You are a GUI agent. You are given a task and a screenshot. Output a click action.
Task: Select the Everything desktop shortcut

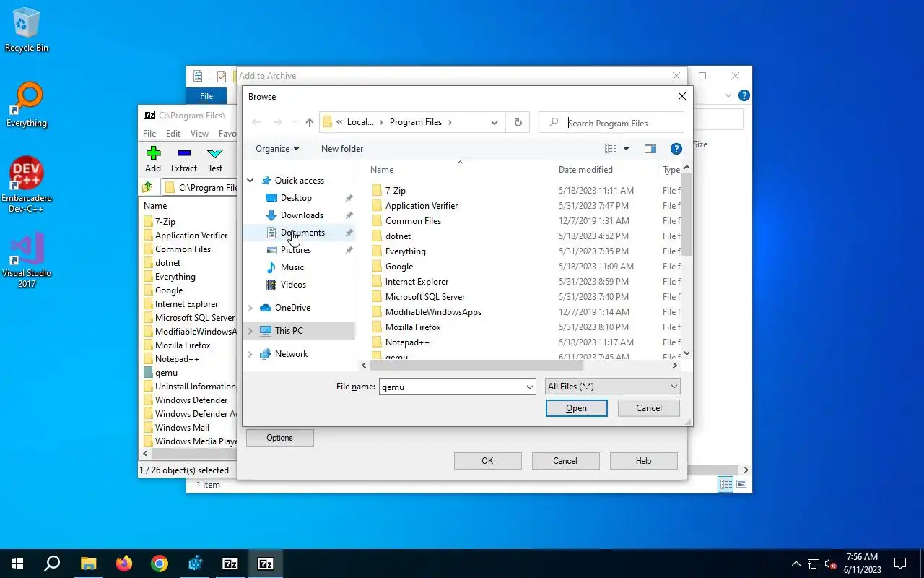pyautogui.click(x=27, y=105)
